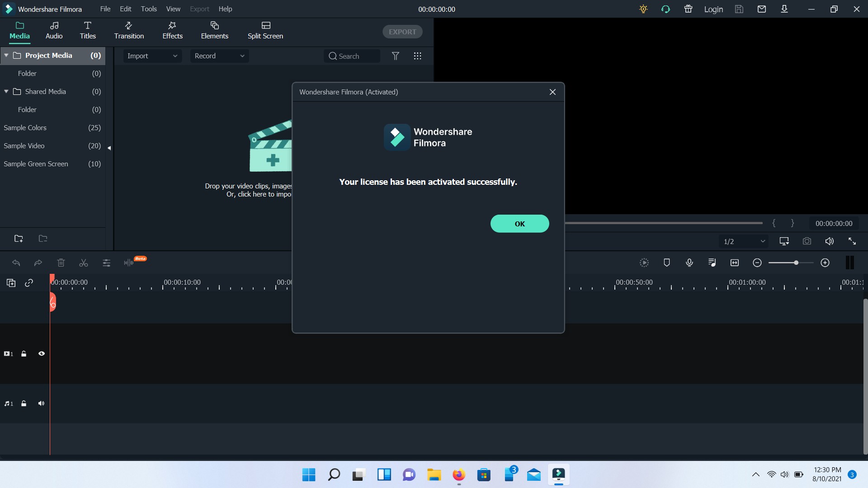868x488 pixels.
Task: Open the Tools menu
Action: [149, 9]
